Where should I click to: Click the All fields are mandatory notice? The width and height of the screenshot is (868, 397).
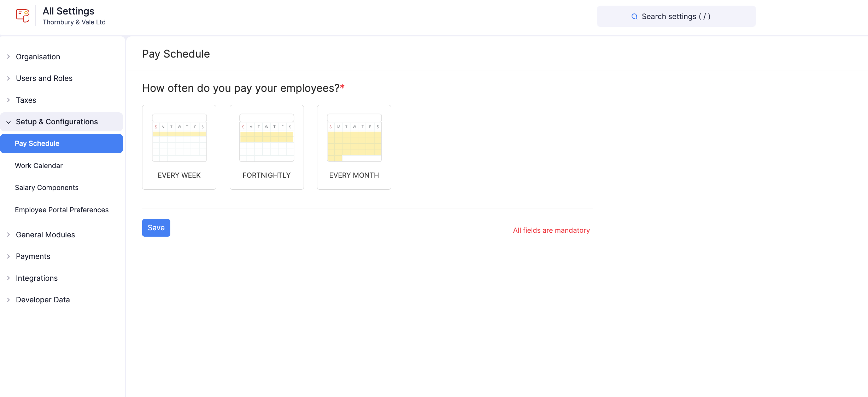click(x=551, y=230)
